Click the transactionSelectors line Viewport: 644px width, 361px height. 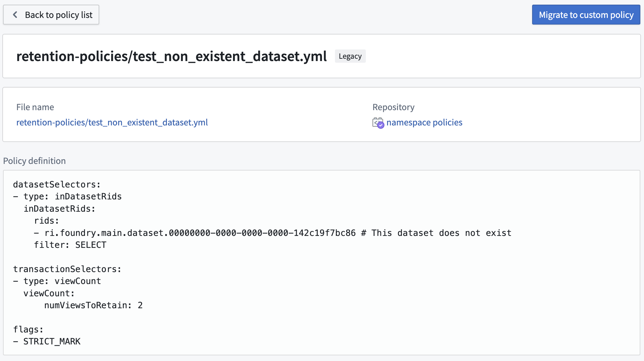click(67, 269)
